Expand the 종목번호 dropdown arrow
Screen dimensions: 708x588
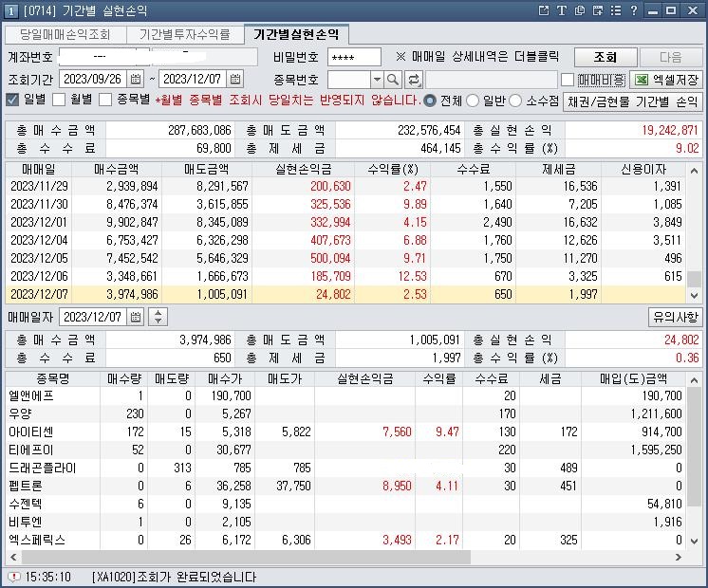(377, 80)
